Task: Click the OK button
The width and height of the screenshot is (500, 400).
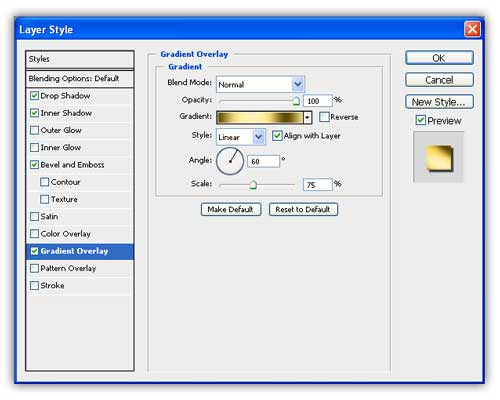Action: pos(439,58)
